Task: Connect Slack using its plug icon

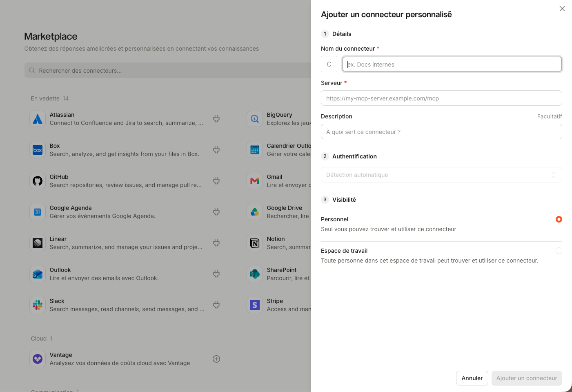Action: 216,305
